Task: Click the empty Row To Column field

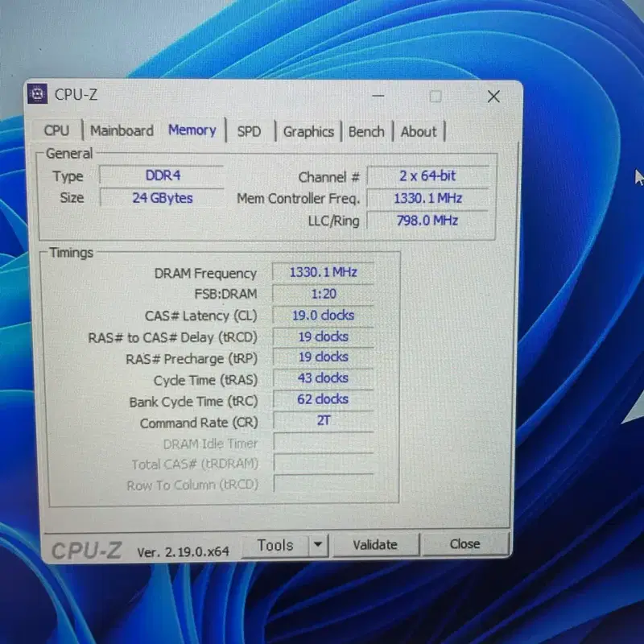Action: pos(324,483)
